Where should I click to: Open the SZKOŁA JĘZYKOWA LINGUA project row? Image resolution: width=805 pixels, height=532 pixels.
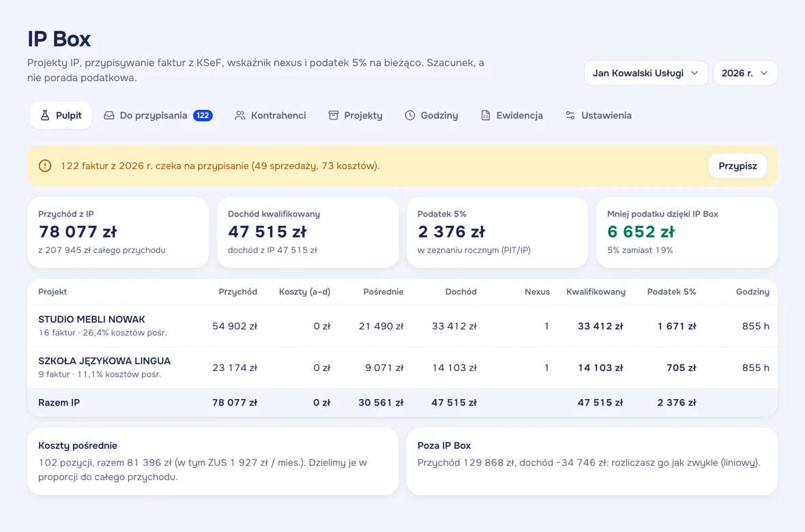point(402,368)
